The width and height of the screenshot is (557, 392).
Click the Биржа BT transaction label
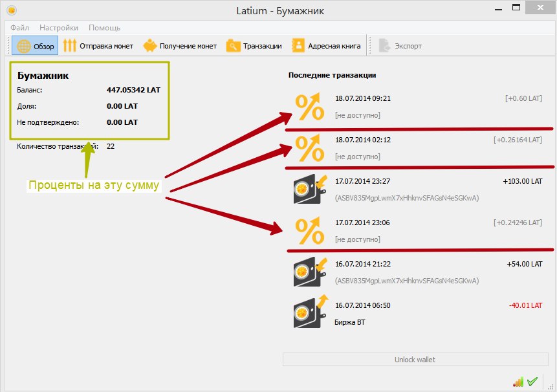pos(349,322)
